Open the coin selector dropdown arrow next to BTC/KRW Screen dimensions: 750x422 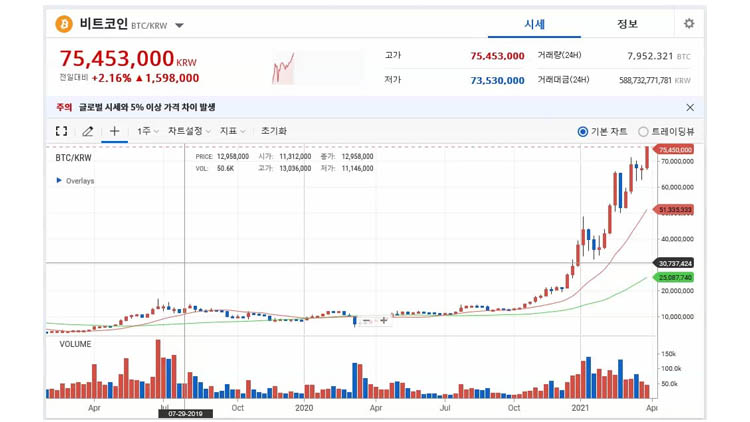point(179,25)
